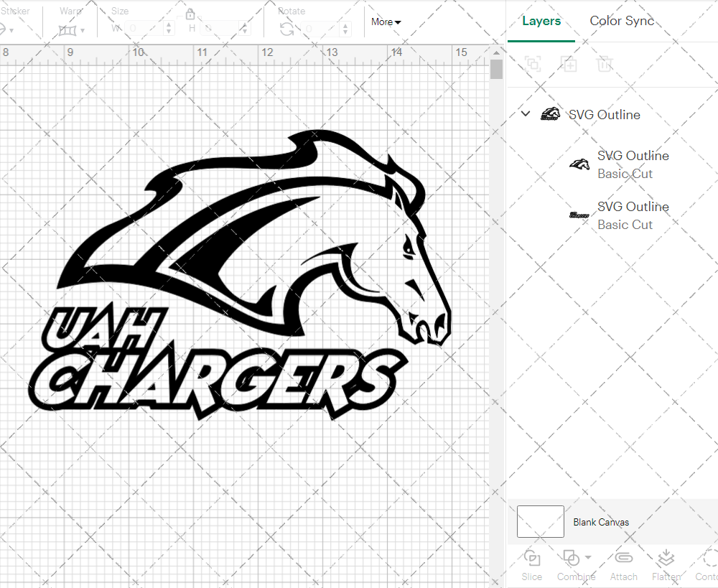Switch to the Color Sync tab
Screen dimensions: 718x588
(x=622, y=21)
